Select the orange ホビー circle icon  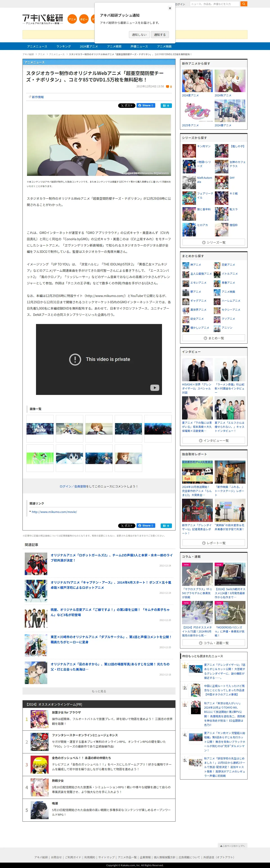click(x=84, y=19)
